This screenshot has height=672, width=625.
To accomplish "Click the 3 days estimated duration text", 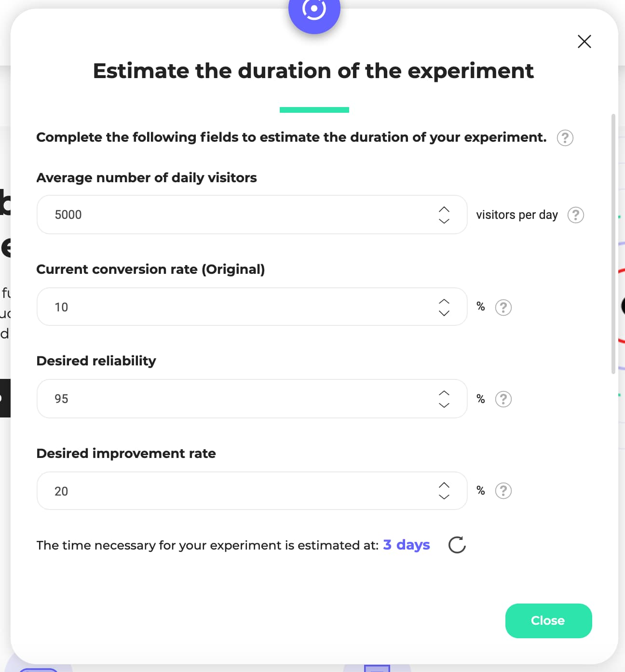I will coord(406,545).
